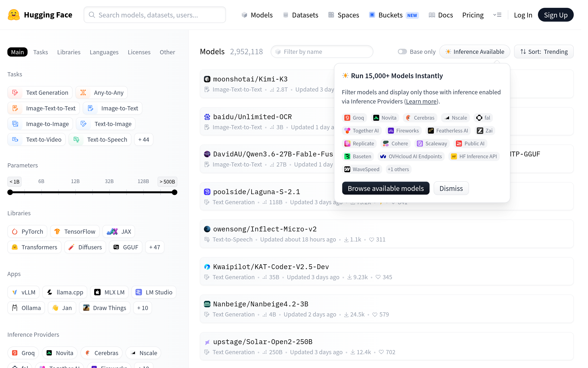Follow the Learn more link
Screen dimensions: 588x368
pyautogui.click(x=421, y=101)
